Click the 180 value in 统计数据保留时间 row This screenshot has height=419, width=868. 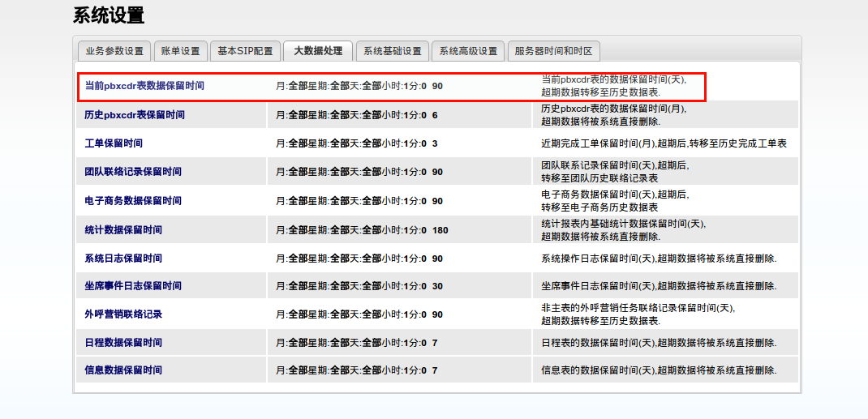click(440, 230)
